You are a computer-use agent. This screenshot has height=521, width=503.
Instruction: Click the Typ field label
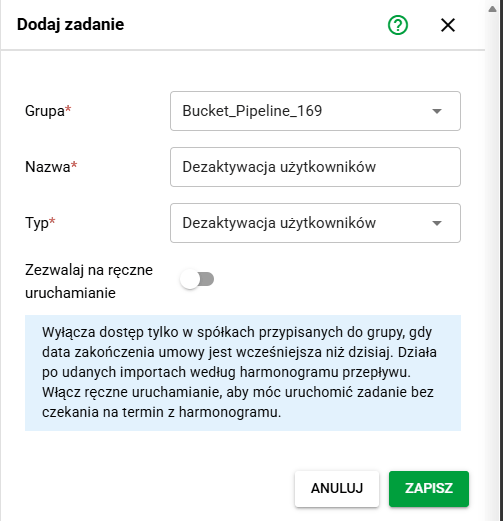tap(40, 223)
